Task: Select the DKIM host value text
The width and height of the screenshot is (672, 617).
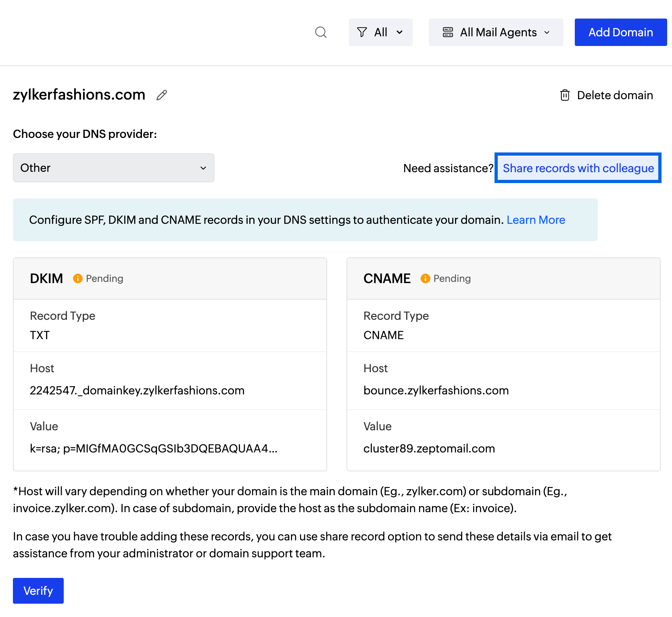Action: (137, 390)
